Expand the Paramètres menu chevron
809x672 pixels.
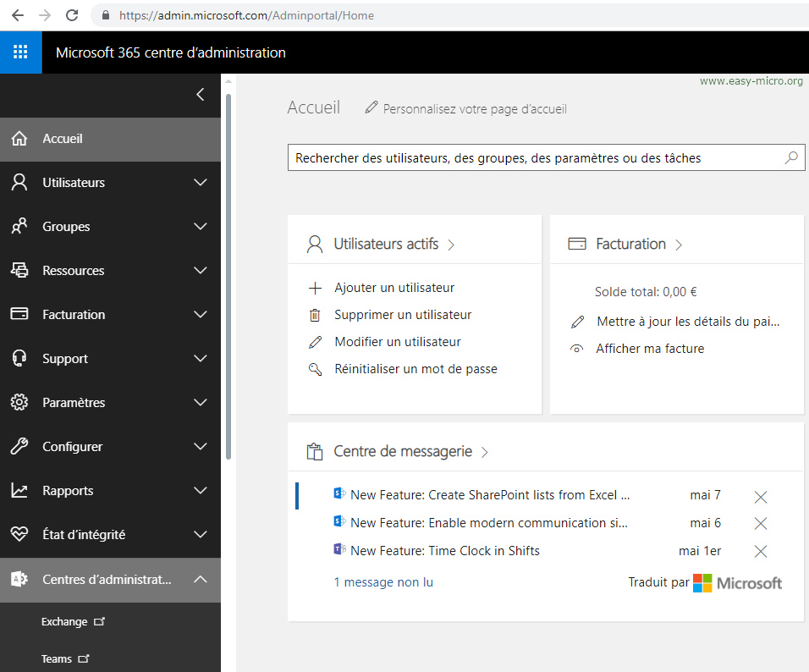pos(201,402)
